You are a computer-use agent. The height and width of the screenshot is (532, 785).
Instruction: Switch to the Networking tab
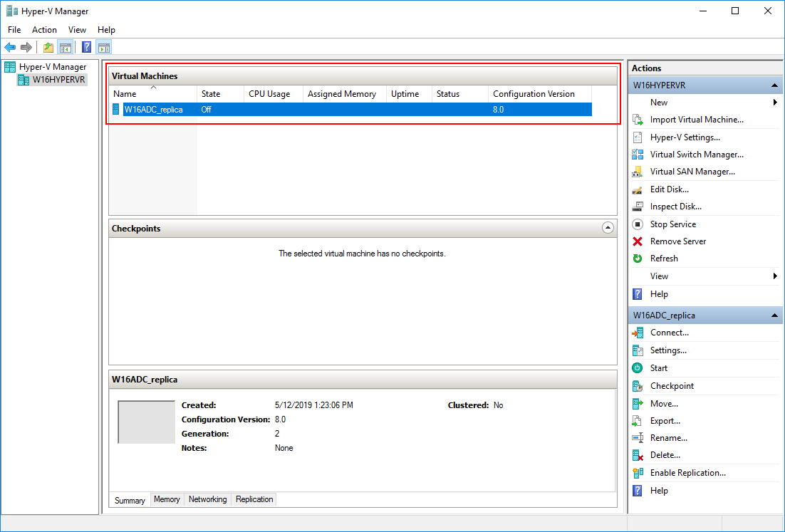208,499
